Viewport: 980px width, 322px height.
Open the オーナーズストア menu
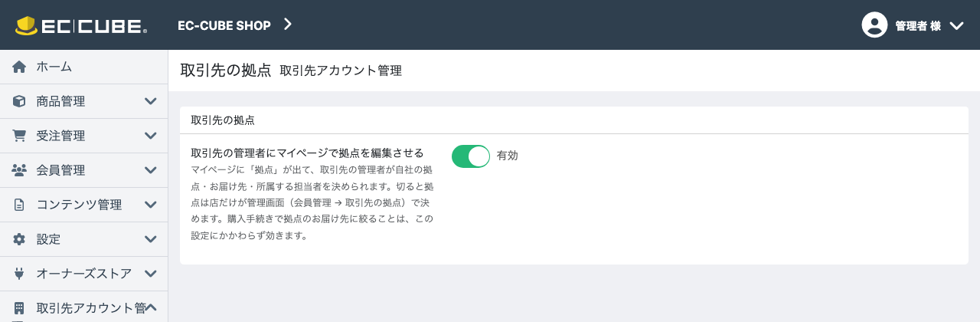pyautogui.click(x=83, y=274)
